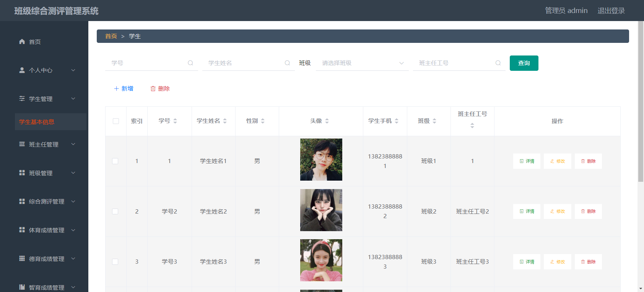This screenshot has height=292, width=644.
Task: Open avatar thumbnail of 学生姓名3
Action: tap(321, 260)
